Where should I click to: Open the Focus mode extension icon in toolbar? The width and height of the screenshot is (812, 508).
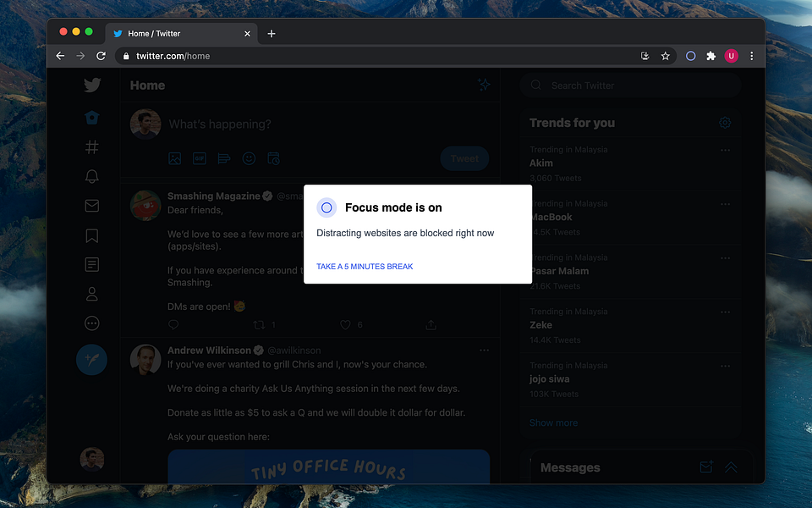tap(691, 56)
